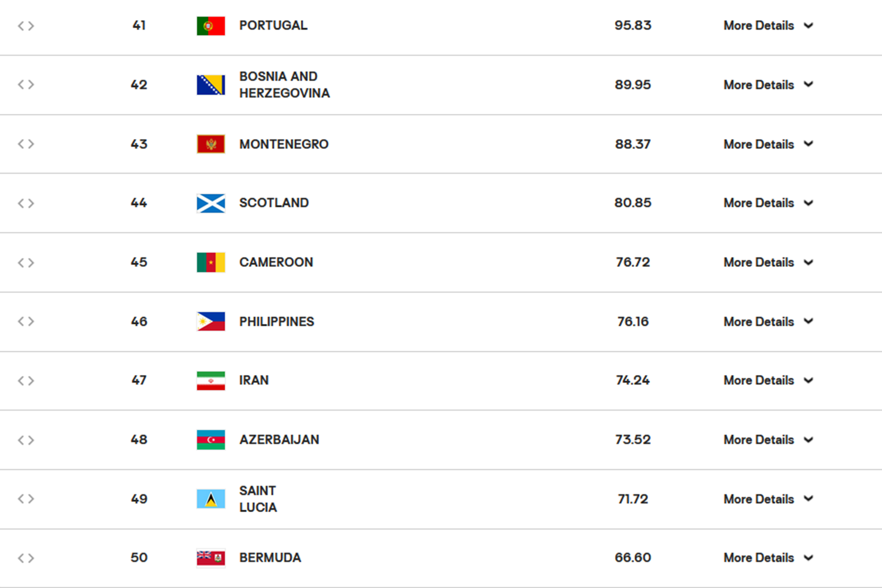Click the More Details text for Saint Lucia
882x588 pixels.
pos(759,499)
